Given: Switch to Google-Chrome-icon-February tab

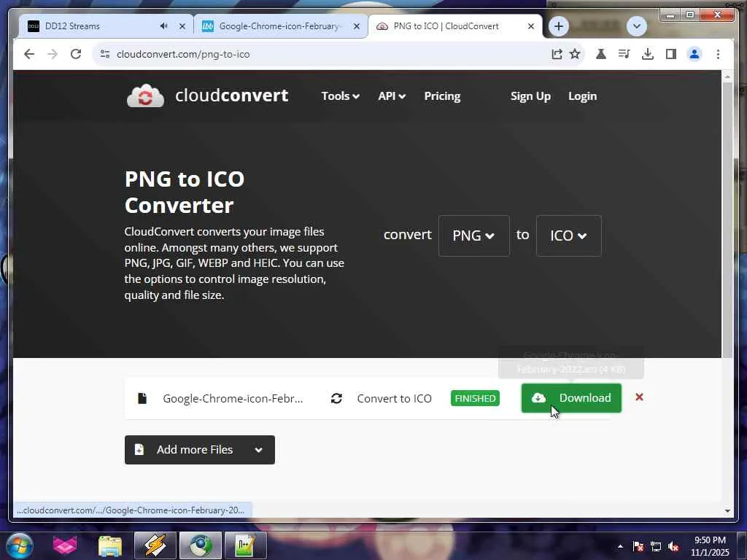Looking at the screenshot, I should (x=281, y=26).
